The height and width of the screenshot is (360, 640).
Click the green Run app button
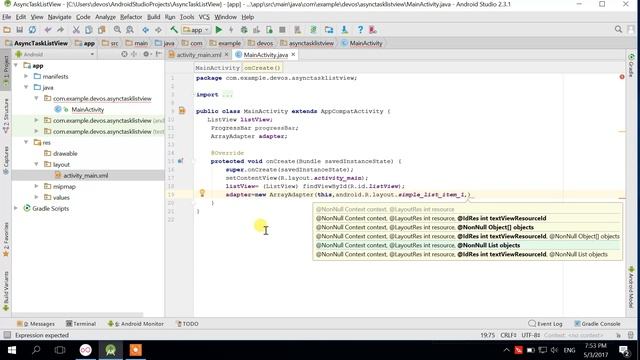click(219, 30)
